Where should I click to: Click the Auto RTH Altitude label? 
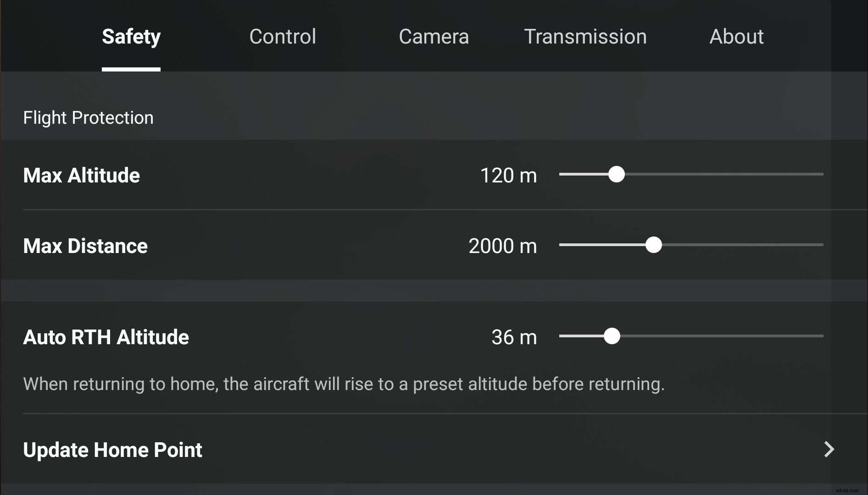coord(106,337)
